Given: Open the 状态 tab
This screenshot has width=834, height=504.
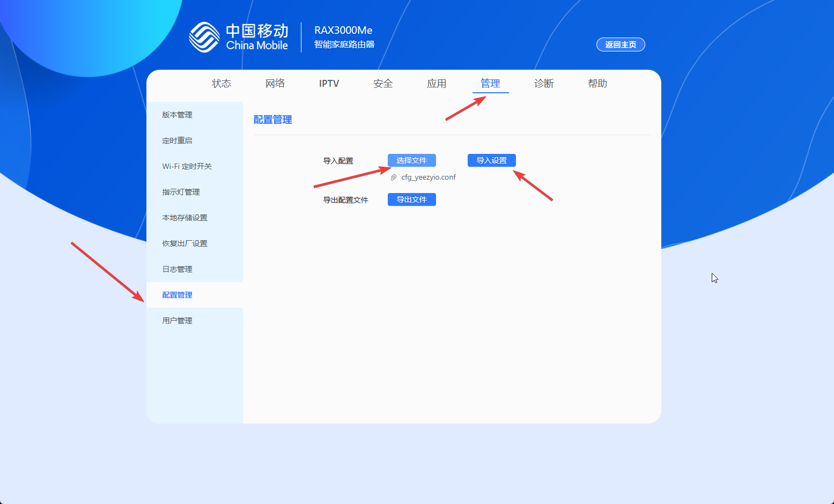Looking at the screenshot, I should click(222, 84).
